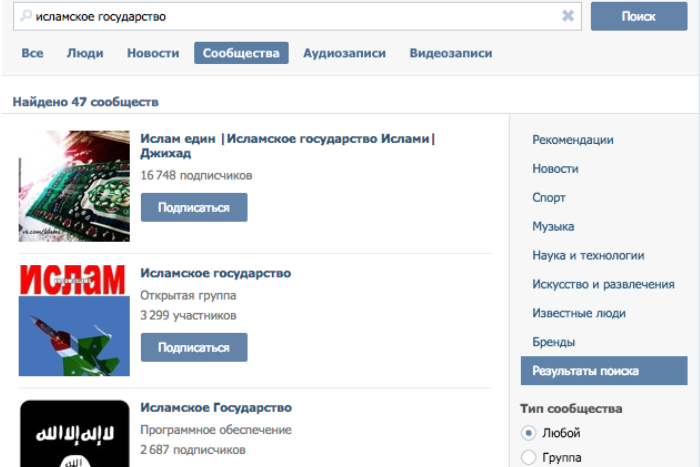Screen dimensions: 700x467
Task: Open the carpet thumbnail of first community
Action: 74,186
